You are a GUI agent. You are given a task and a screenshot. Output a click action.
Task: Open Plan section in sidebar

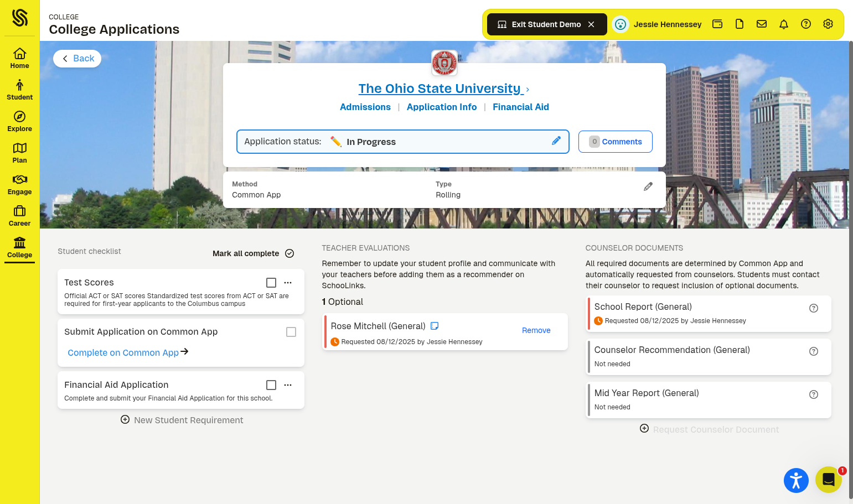[x=19, y=153]
